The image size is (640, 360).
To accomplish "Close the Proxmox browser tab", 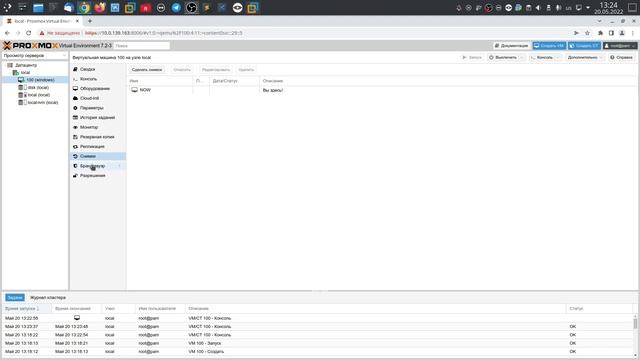I will (77, 21).
